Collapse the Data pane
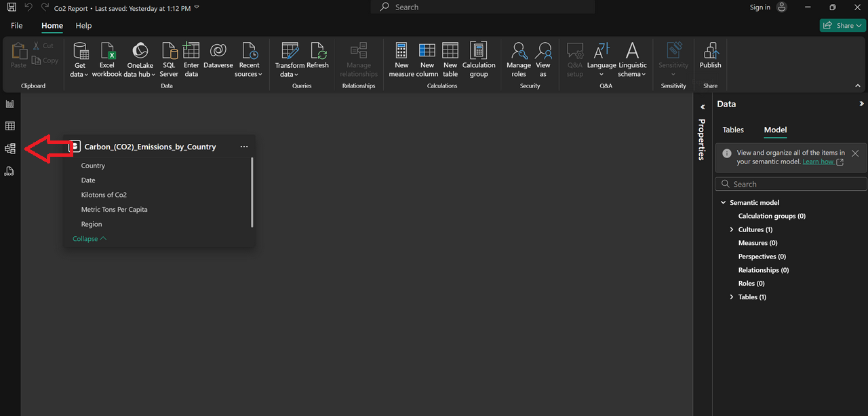Viewport: 868px width, 416px height. point(861,104)
